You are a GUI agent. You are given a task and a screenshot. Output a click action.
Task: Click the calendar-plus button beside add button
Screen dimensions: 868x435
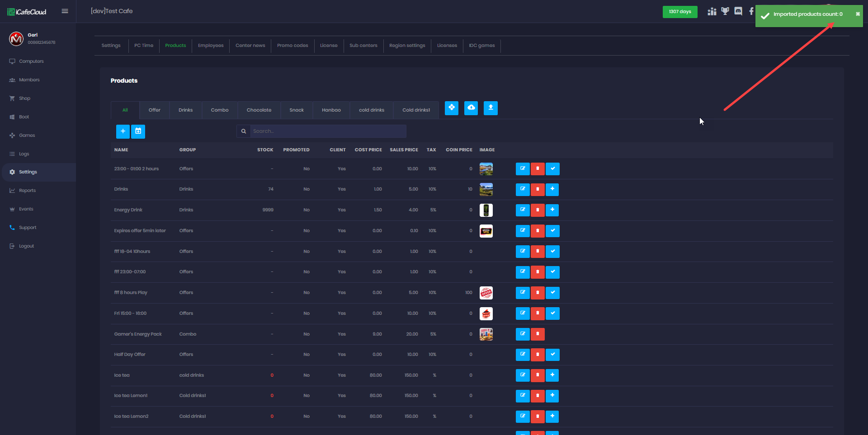pos(138,131)
